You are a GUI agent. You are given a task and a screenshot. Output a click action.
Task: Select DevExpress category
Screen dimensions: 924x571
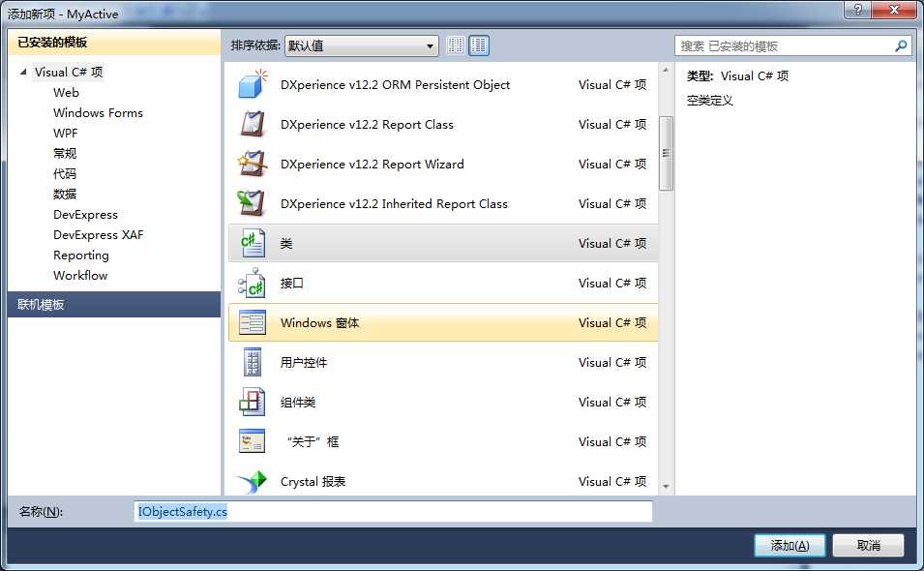click(85, 215)
